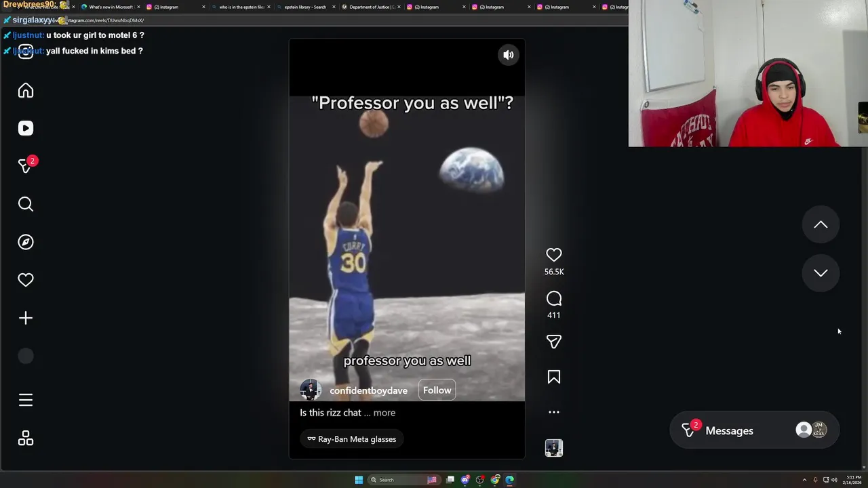Open the confidentboydave username link

coord(368,390)
